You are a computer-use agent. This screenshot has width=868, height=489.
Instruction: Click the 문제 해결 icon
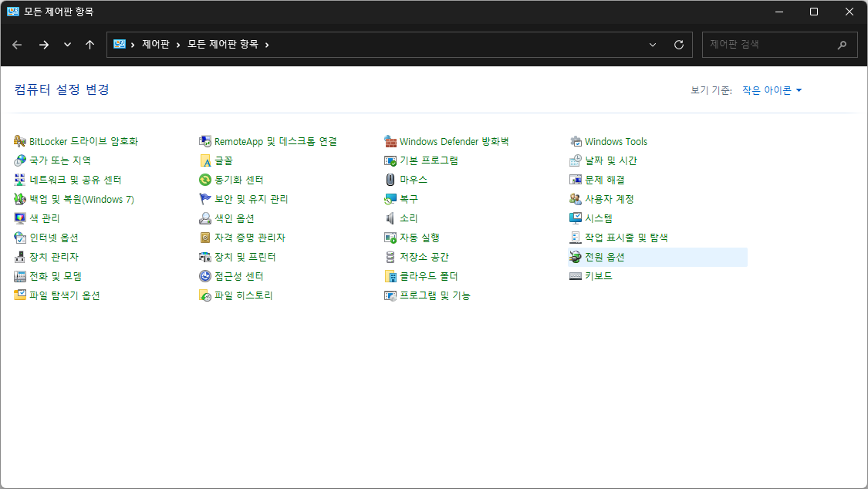coord(576,180)
